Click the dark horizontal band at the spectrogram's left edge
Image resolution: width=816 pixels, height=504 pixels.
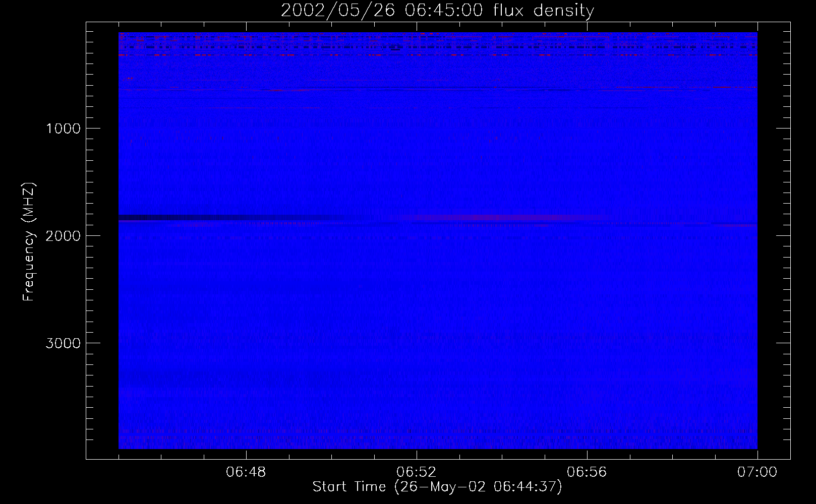point(202,218)
